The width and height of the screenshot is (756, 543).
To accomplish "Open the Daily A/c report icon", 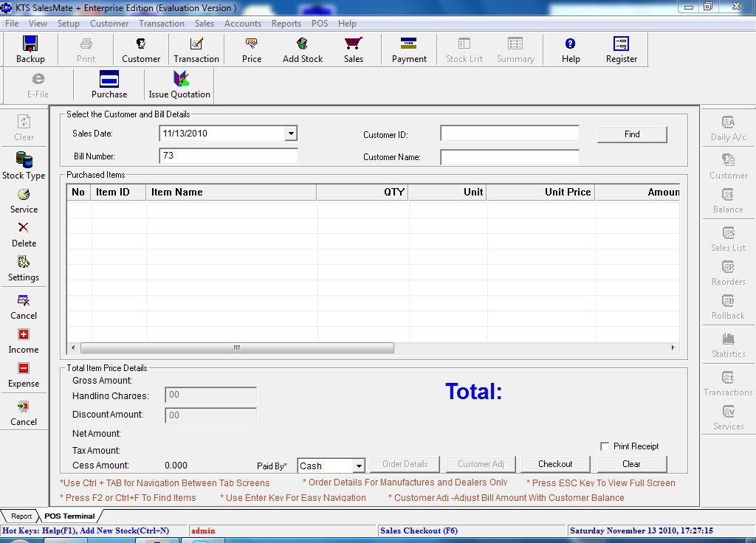I will (728, 128).
